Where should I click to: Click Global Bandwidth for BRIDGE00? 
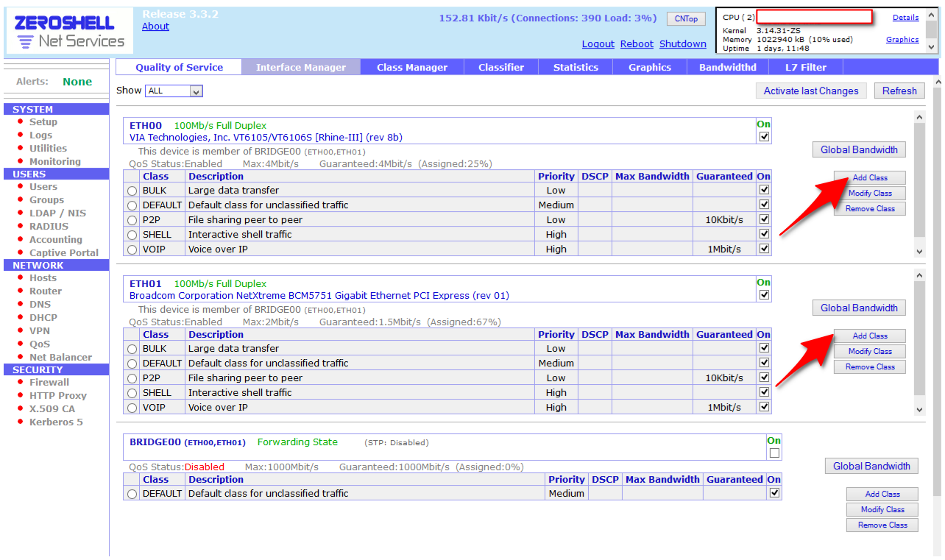[871, 466]
